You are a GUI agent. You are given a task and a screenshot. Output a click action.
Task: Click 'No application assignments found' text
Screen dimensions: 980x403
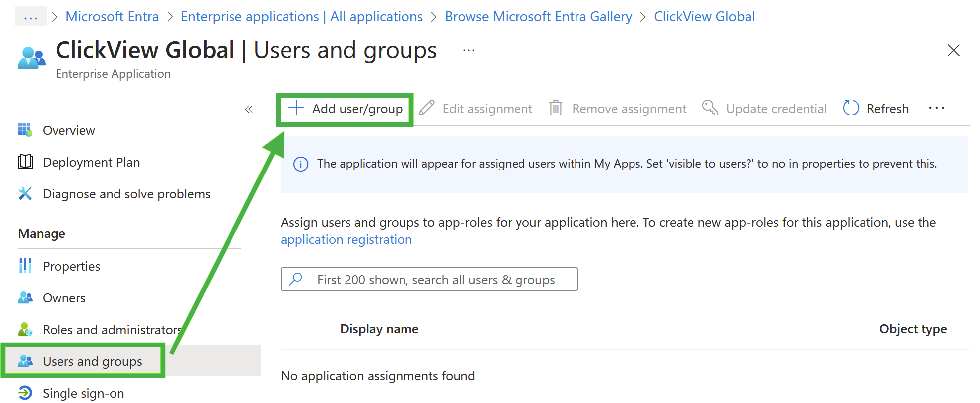(x=378, y=376)
